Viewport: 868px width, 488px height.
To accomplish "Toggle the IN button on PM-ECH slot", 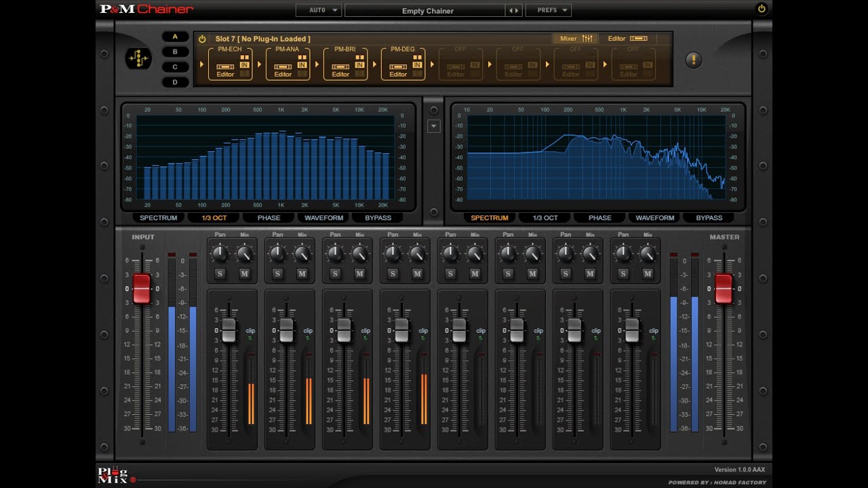I will 244,65.
